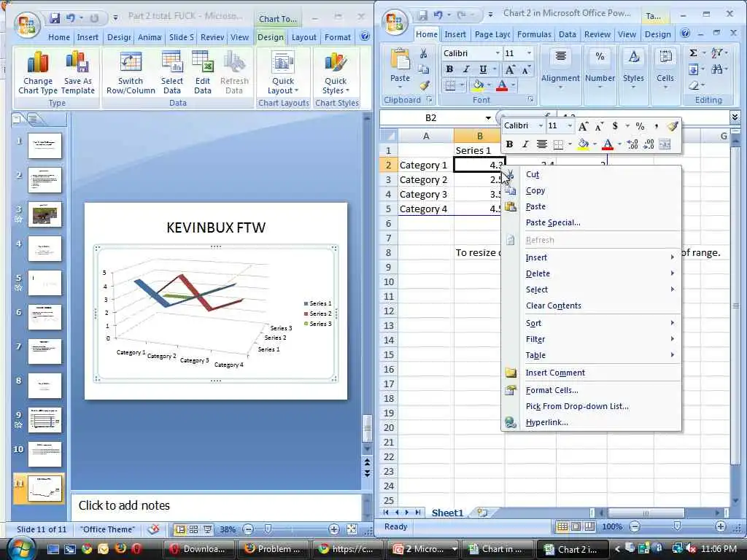Open the Cells group dropdown
Image resolution: width=747 pixels, height=560 pixels.
tap(665, 69)
